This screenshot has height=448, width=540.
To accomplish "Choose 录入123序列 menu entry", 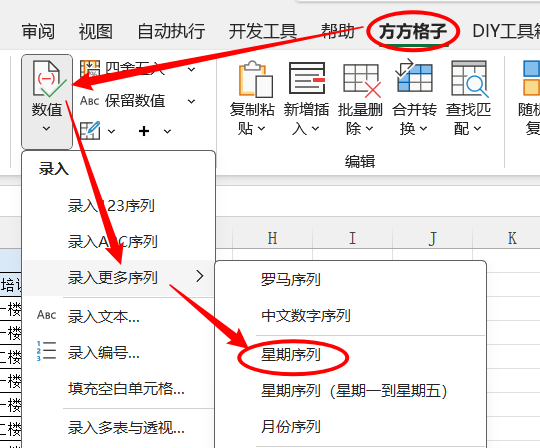I will 111,206.
